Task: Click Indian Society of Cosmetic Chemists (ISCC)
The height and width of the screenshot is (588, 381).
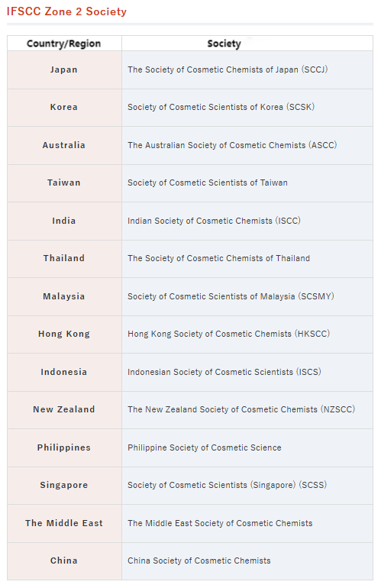Action: tap(214, 221)
